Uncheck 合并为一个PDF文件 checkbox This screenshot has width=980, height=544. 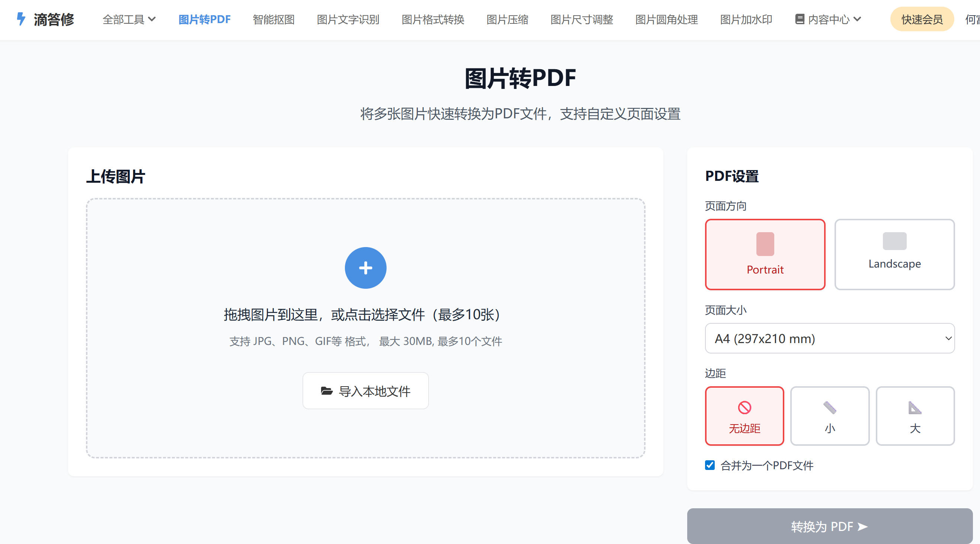tap(710, 465)
